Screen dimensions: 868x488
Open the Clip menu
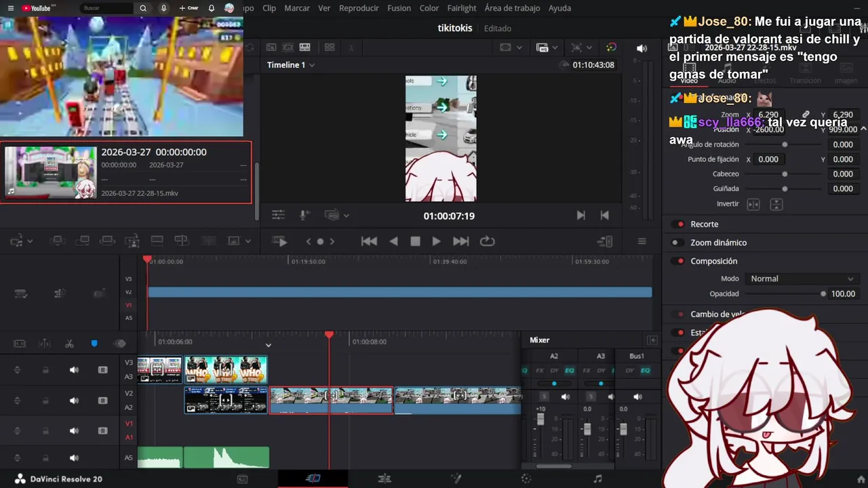(269, 8)
